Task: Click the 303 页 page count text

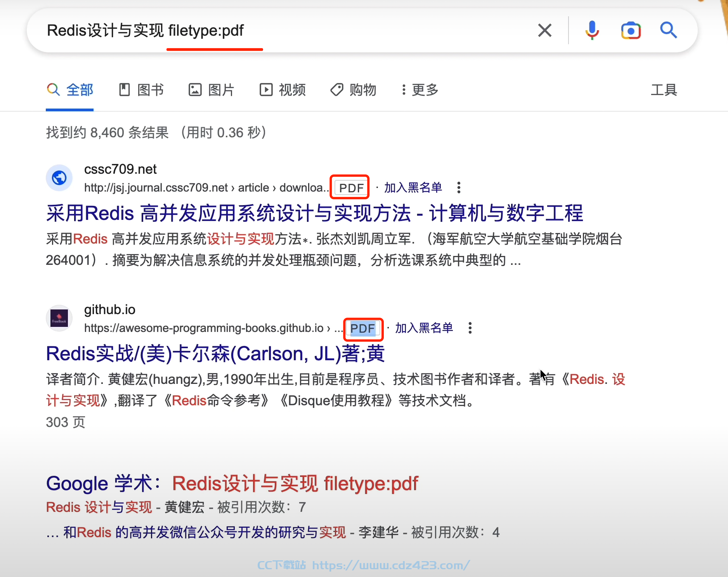Action: (x=66, y=422)
